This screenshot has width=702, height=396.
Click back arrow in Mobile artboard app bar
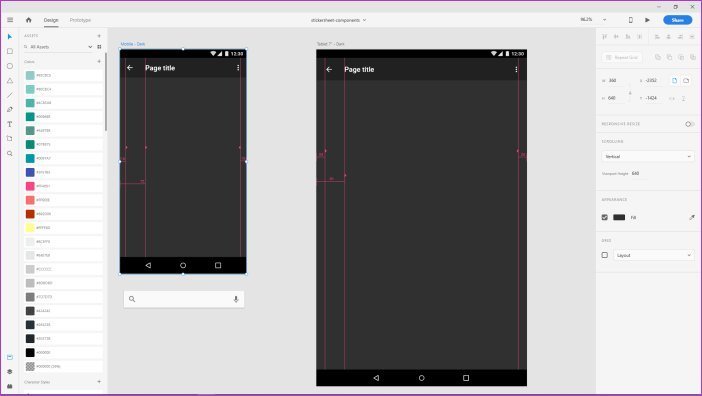point(130,68)
